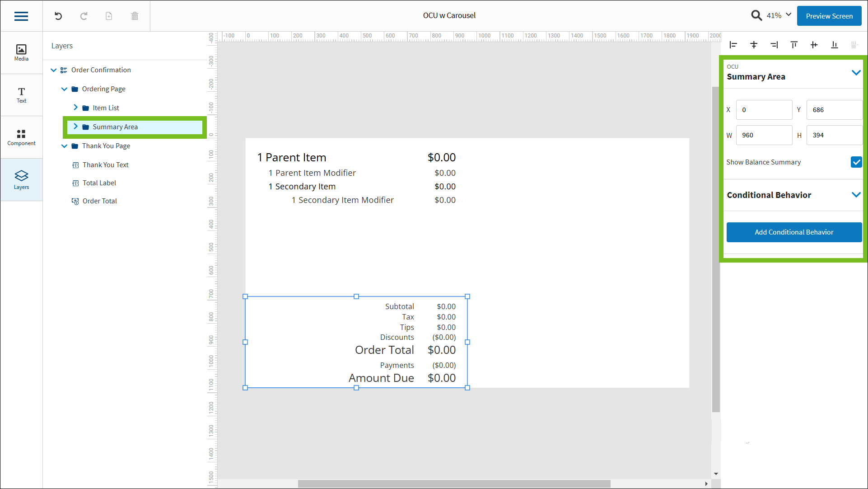Collapse the Ordering Page folder

click(x=64, y=89)
